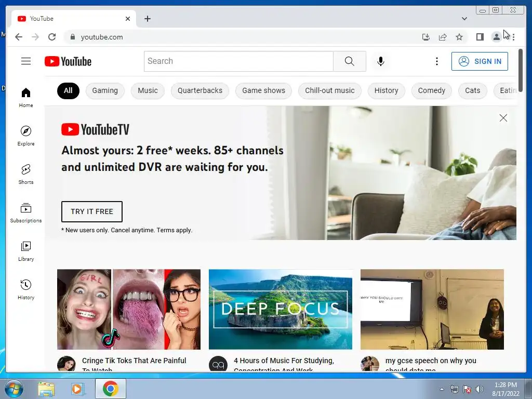Click the install app icon in address bar
The image size is (532, 399).
(x=426, y=37)
